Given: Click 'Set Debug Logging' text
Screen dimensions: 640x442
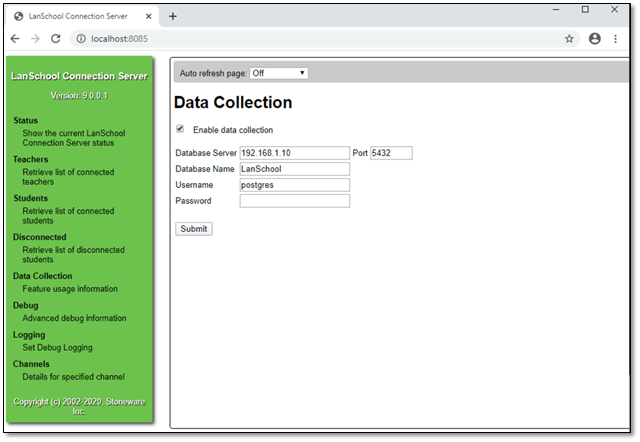Looking at the screenshot, I should 58,347.
